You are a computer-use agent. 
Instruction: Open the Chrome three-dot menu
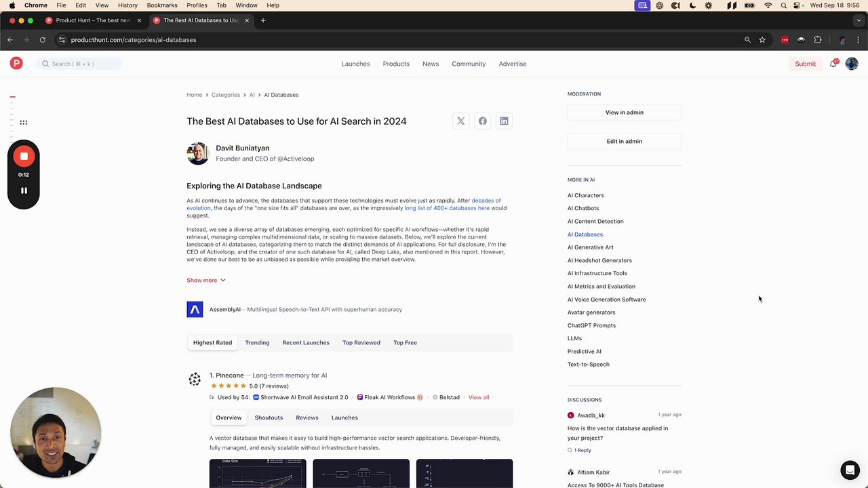(858, 40)
